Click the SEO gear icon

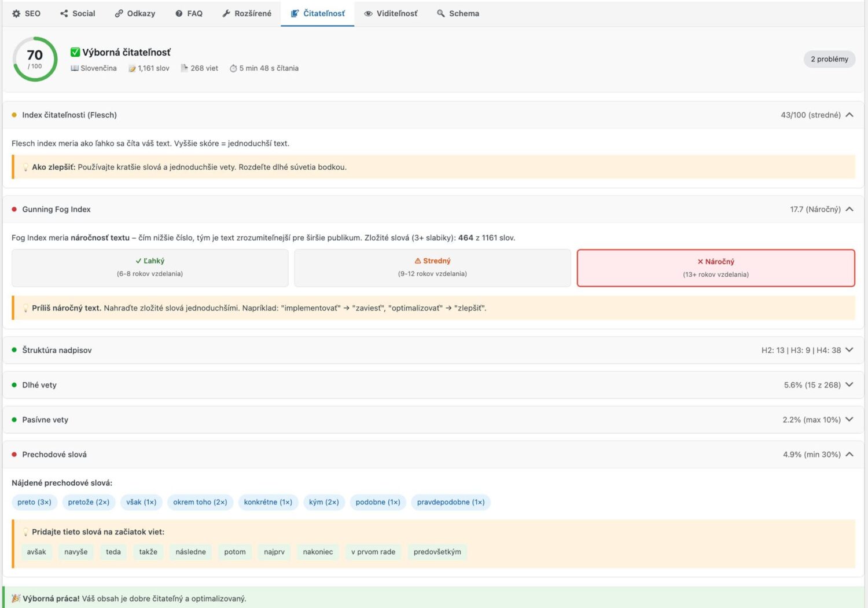click(16, 13)
